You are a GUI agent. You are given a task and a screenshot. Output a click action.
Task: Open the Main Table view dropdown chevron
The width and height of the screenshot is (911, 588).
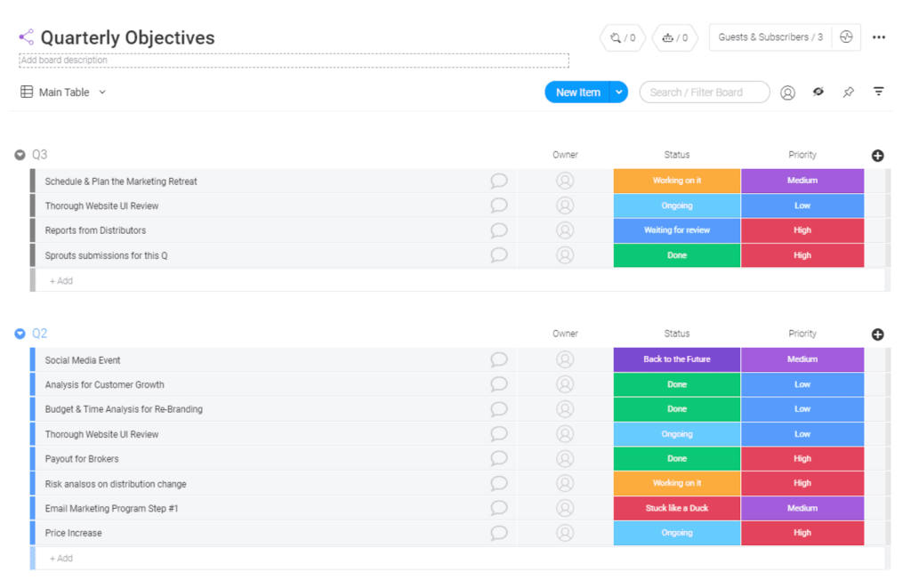(x=102, y=92)
